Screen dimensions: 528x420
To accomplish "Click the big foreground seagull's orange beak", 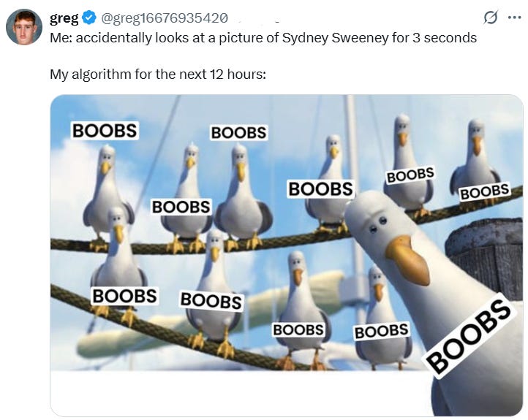I will pyautogui.click(x=408, y=259).
